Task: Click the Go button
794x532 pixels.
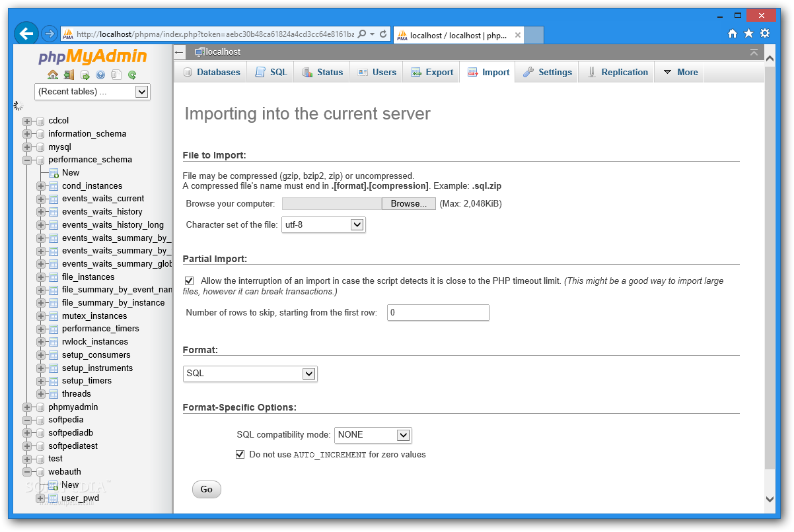Action: click(x=207, y=489)
